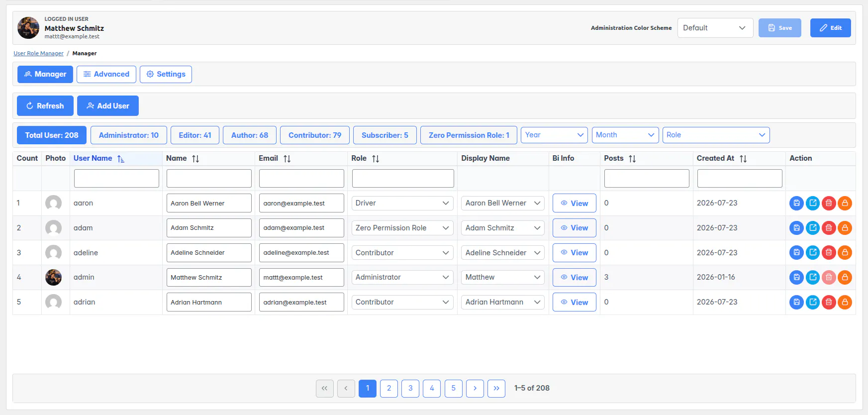Switch to the Advanced tab
This screenshot has width=868, height=415.
(106, 74)
